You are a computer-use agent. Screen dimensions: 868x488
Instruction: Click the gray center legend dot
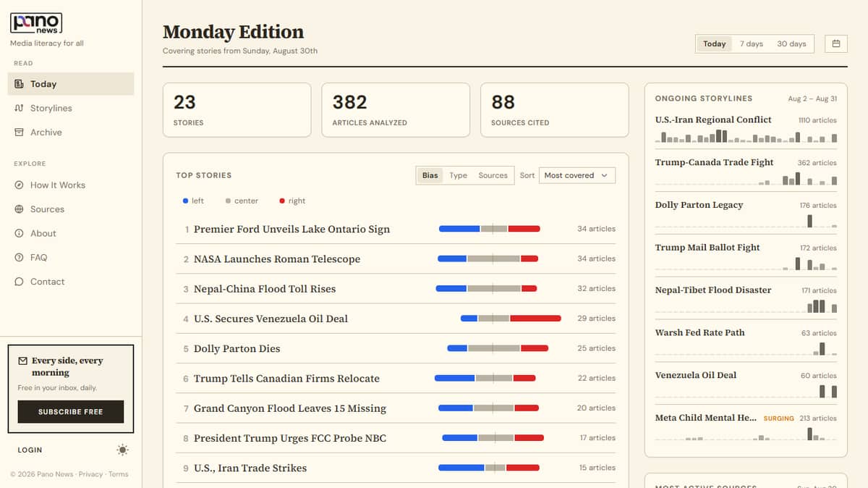tap(229, 201)
